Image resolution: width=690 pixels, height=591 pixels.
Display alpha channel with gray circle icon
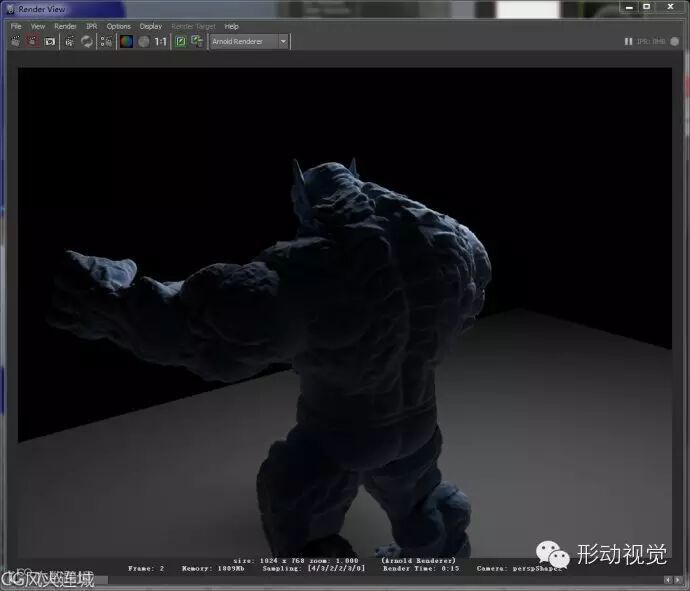[x=143, y=42]
